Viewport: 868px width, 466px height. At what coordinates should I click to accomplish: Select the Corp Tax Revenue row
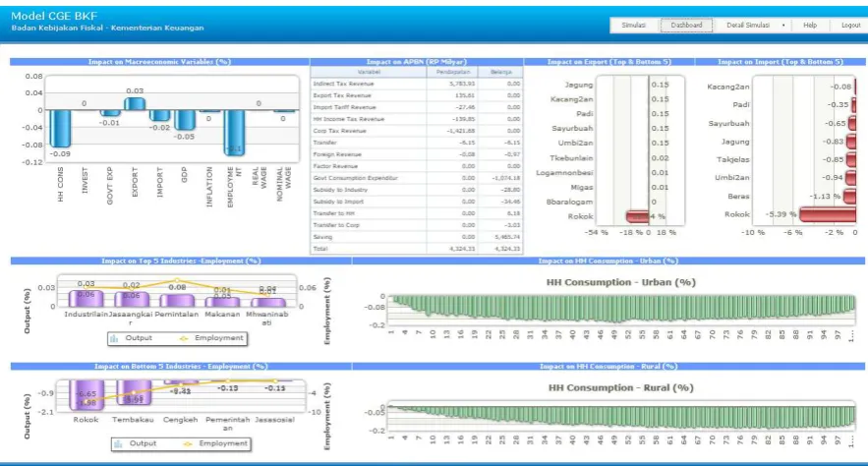click(416, 131)
